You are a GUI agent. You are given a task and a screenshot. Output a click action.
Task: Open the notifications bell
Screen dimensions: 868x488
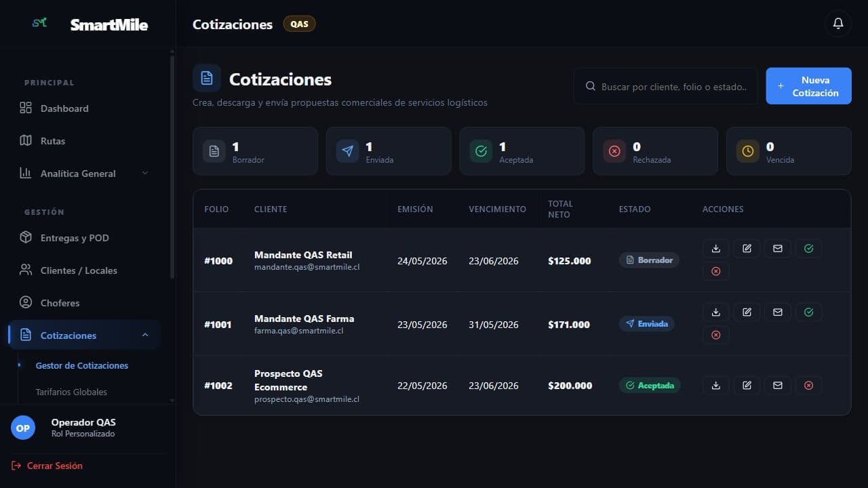point(838,24)
